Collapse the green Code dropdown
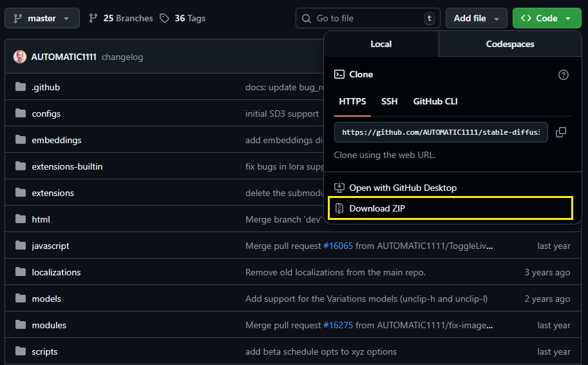Image resolution: width=588 pixels, height=365 pixels. 546,18
